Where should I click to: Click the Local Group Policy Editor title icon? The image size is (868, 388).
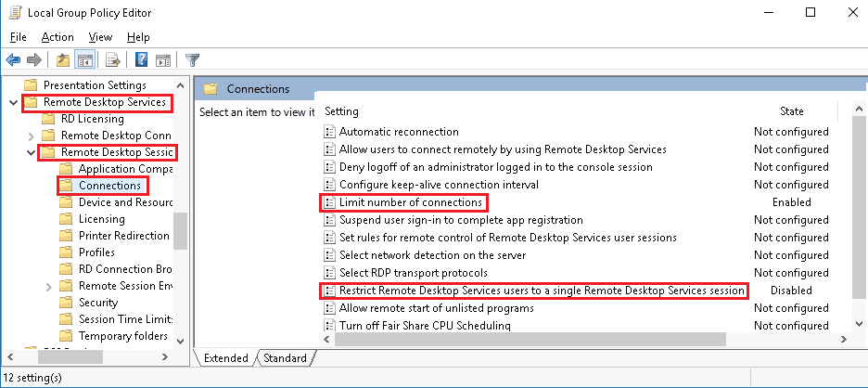click(15, 12)
